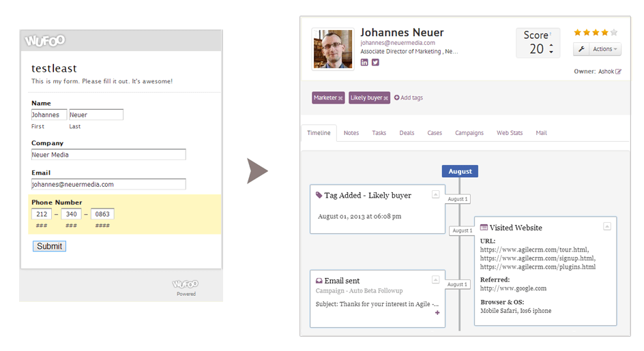The height and width of the screenshot is (351, 644).
Task: Click the August 1 marker beside Visited Website
Action: click(x=463, y=231)
